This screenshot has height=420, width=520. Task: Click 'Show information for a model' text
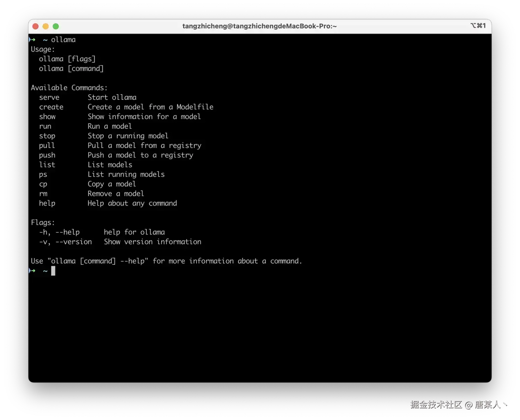click(144, 117)
